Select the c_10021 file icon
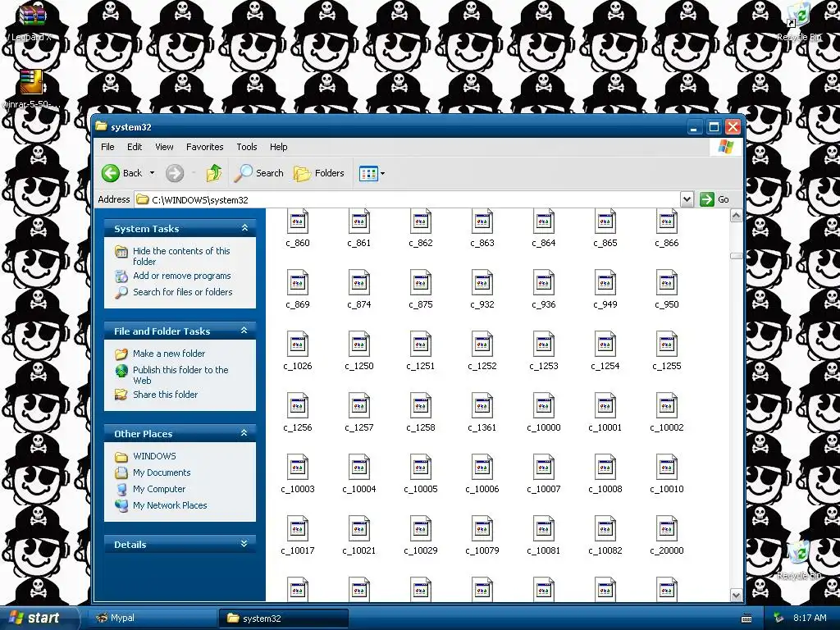 [359, 529]
